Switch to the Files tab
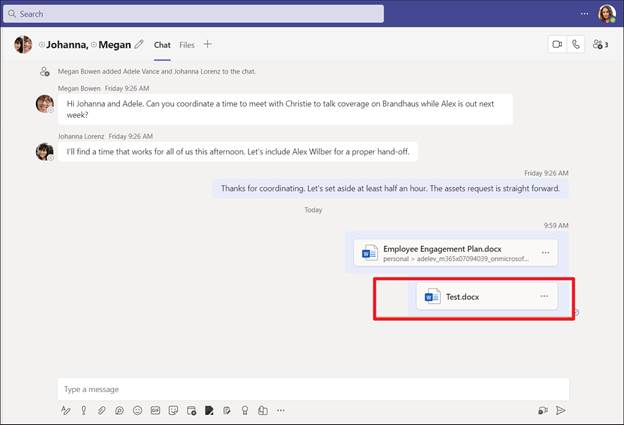The image size is (624, 425). click(187, 45)
